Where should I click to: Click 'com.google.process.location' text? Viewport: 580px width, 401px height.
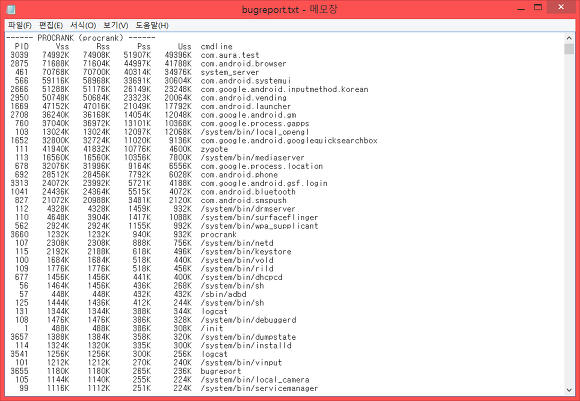click(x=262, y=166)
